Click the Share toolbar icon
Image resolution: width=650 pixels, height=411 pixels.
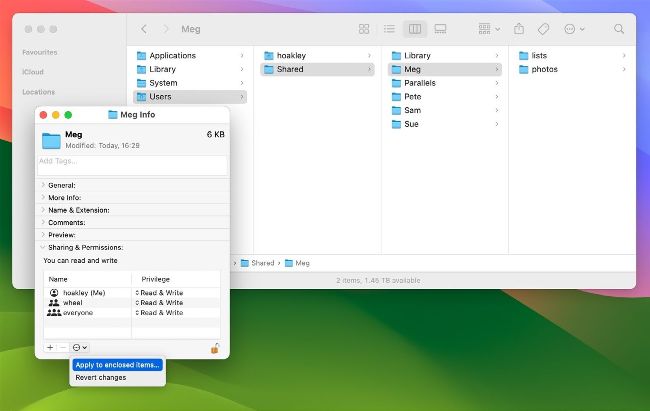point(519,29)
